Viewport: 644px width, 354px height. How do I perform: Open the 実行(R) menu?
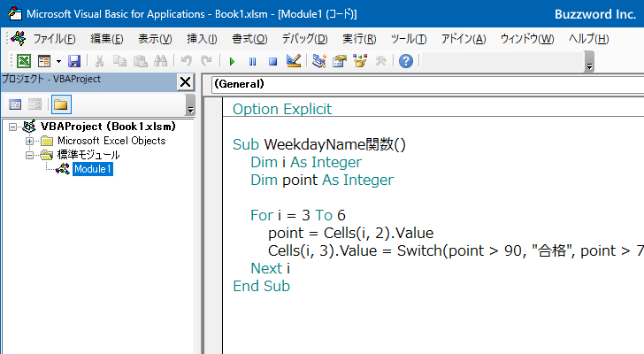[x=359, y=39]
